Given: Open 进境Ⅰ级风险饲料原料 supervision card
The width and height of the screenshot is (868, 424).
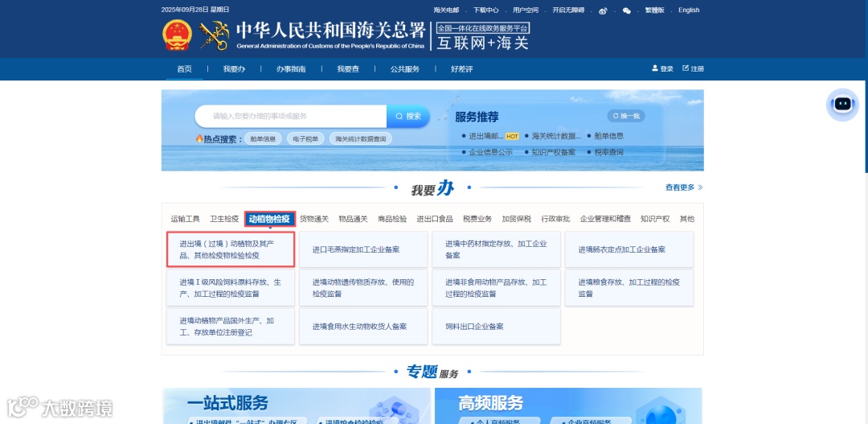Looking at the screenshot, I should pyautogui.click(x=231, y=288).
